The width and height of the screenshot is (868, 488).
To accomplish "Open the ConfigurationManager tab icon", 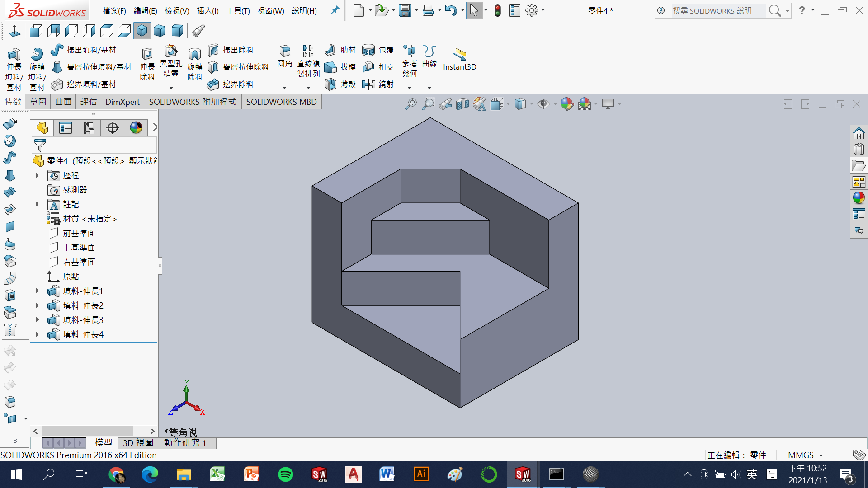I will coord(89,128).
